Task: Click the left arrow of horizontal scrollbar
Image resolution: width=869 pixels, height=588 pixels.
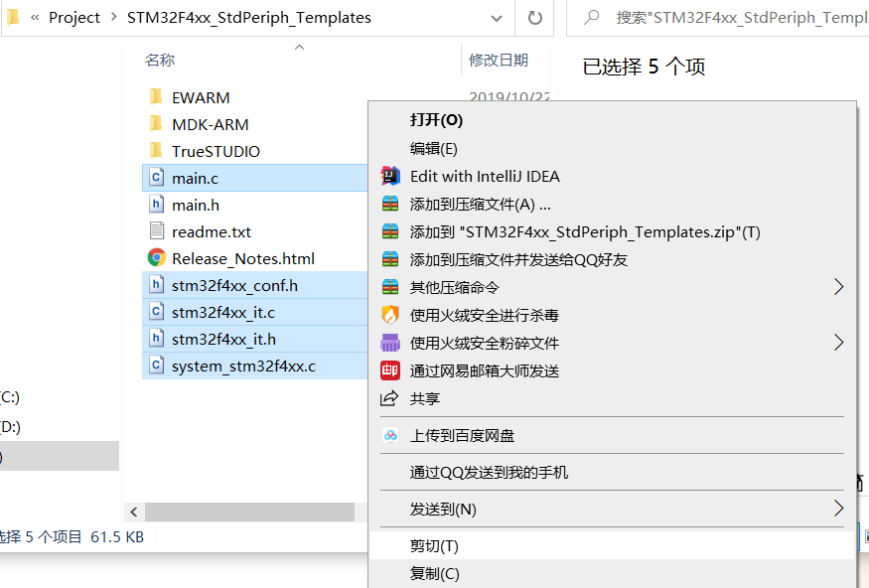Action: (x=133, y=512)
